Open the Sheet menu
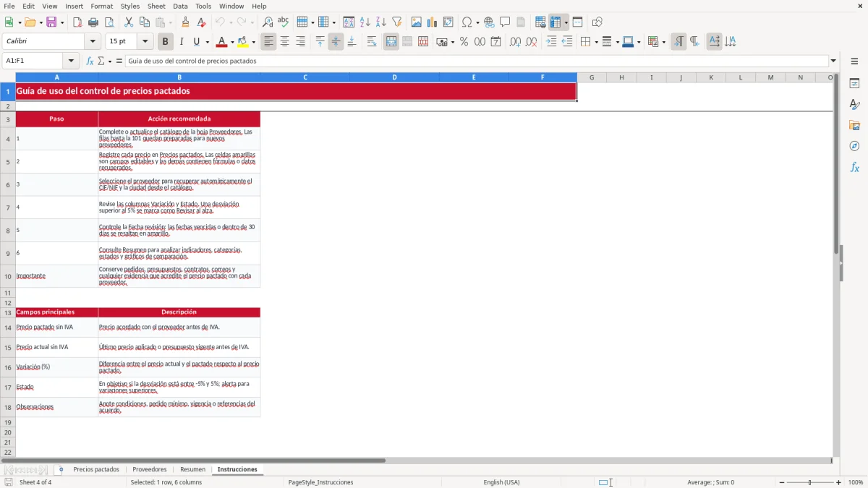This screenshot has height=488, width=868. (156, 6)
